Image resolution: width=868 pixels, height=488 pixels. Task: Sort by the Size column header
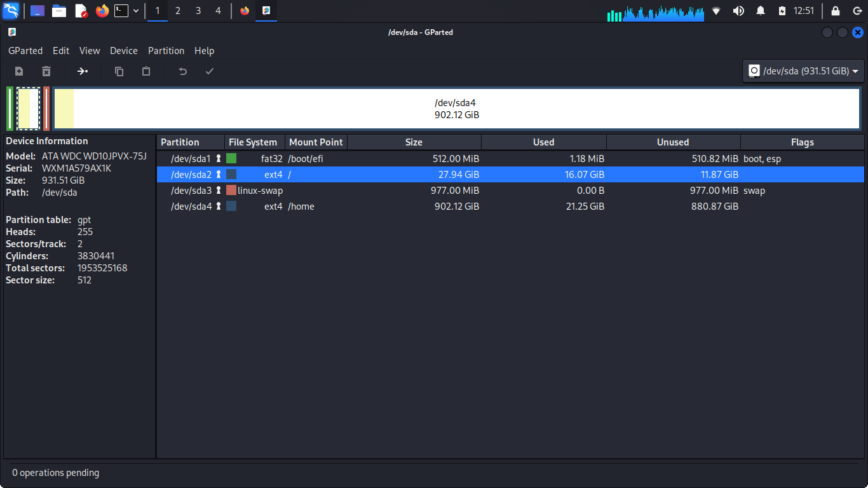point(414,142)
